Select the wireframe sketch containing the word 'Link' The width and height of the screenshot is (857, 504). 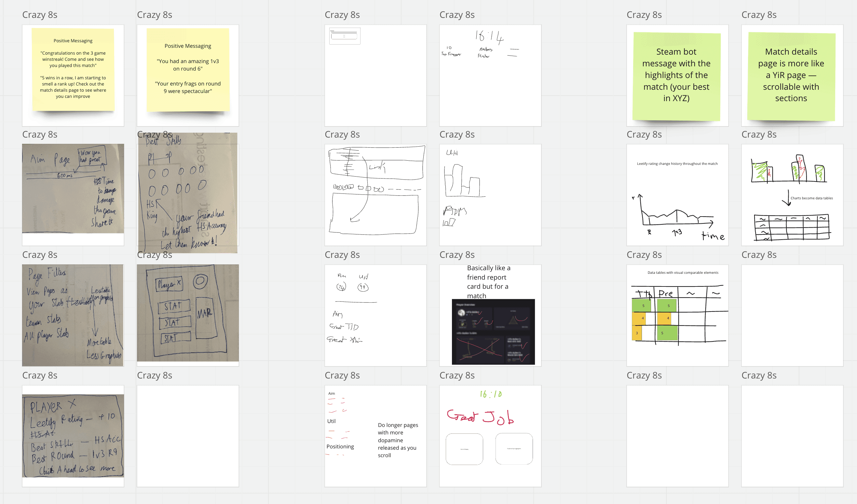click(377, 190)
